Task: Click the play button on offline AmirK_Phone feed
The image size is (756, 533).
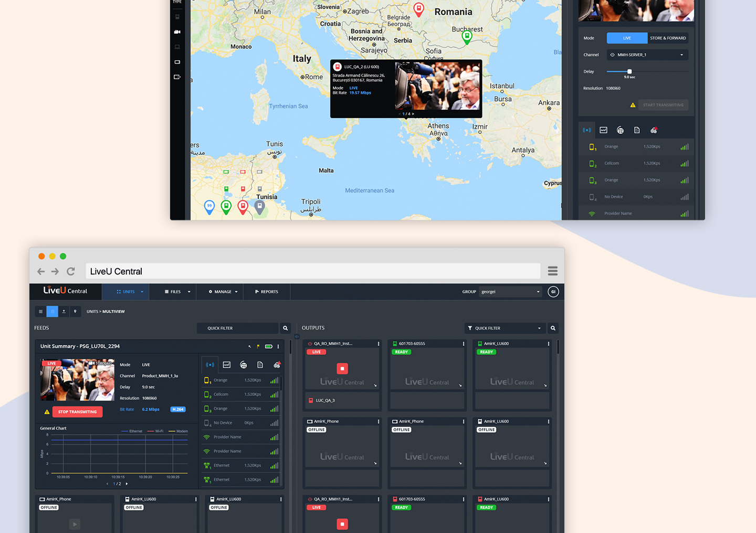Action: (x=75, y=524)
